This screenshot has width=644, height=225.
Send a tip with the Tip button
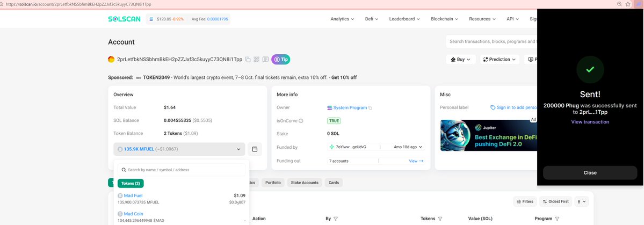coord(280,60)
